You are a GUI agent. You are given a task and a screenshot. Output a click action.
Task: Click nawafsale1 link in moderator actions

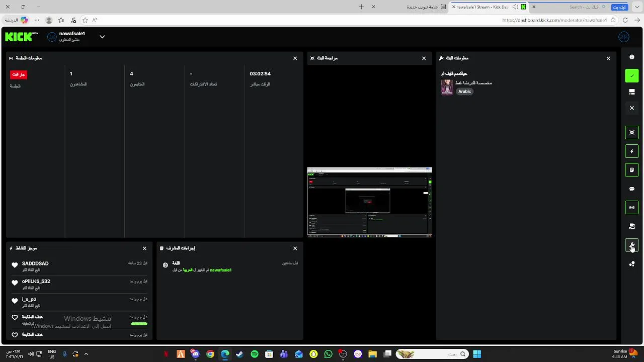[220, 270]
